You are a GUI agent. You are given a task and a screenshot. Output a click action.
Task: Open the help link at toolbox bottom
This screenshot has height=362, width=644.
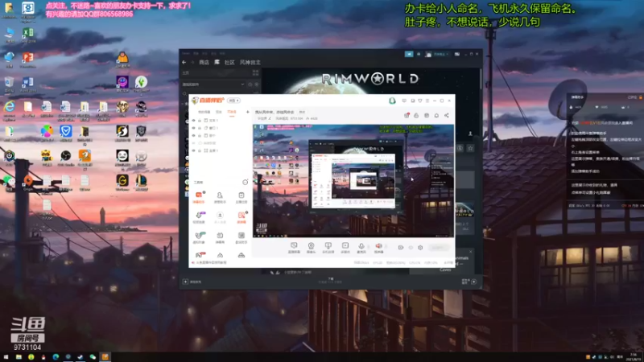pos(209,262)
